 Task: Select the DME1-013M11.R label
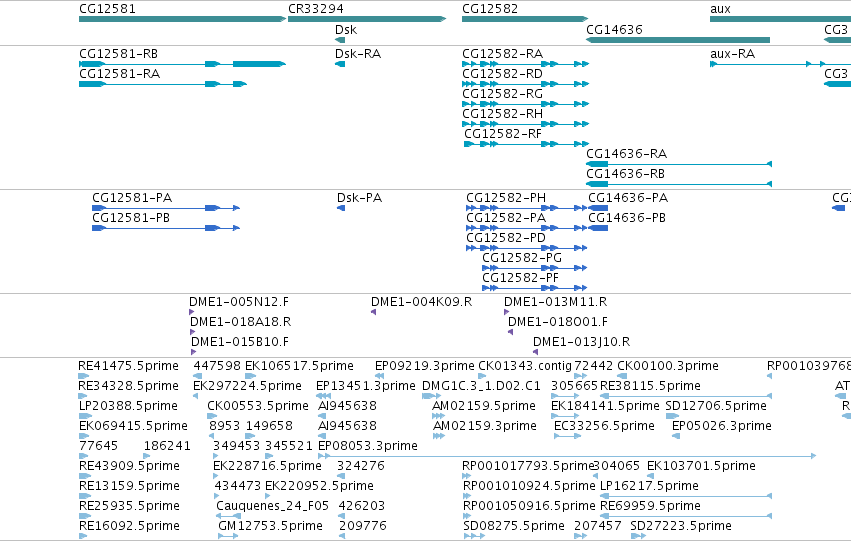pos(556,302)
